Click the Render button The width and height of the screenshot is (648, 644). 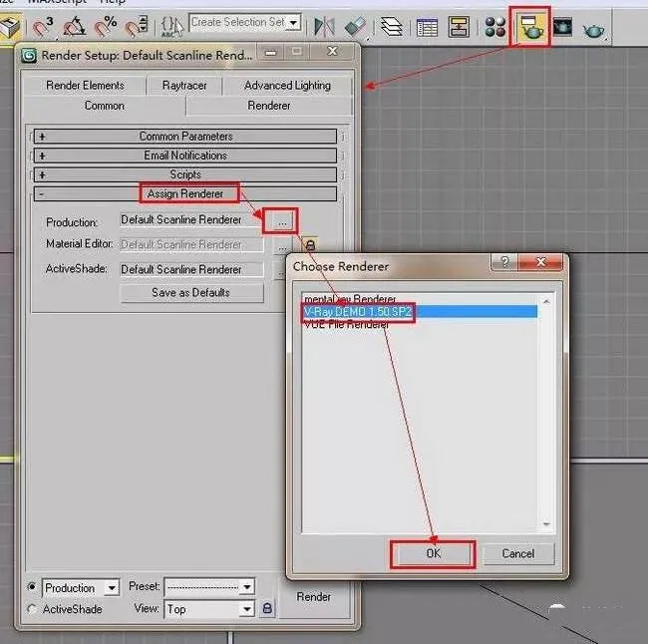[x=314, y=596]
